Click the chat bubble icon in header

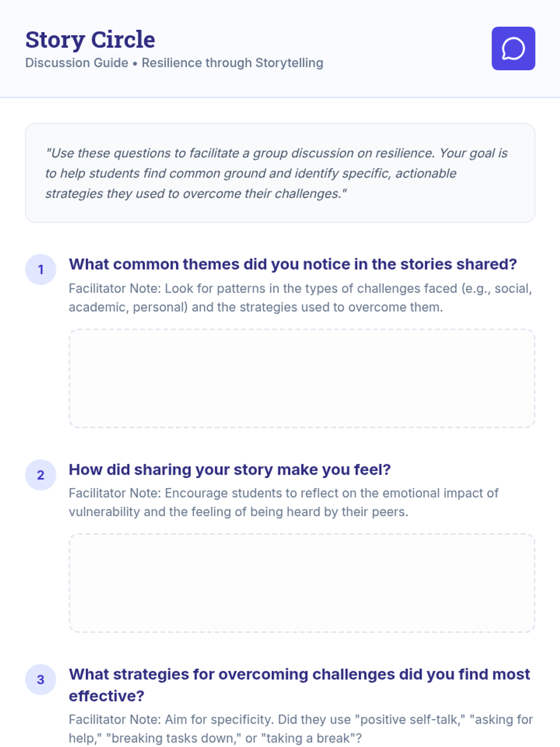(513, 49)
